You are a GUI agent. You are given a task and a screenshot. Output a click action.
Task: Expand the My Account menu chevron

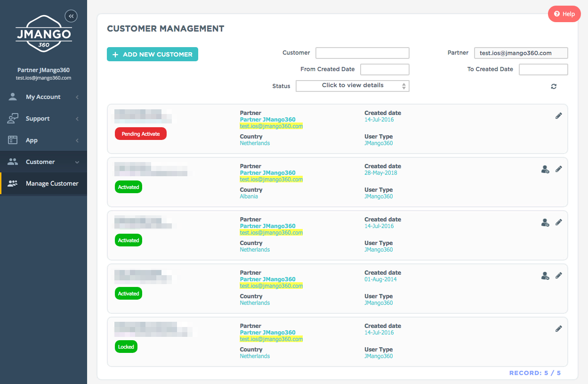click(x=77, y=97)
